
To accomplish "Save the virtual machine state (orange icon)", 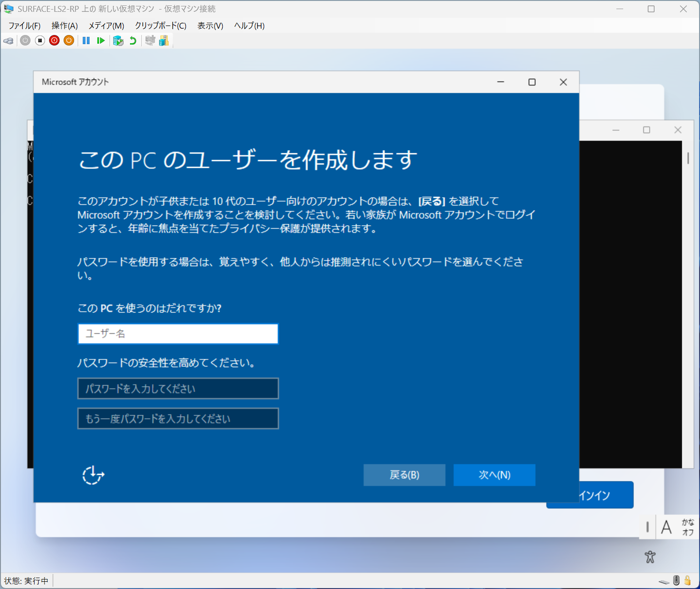I will pyautogui.click(x=69, y=40).
